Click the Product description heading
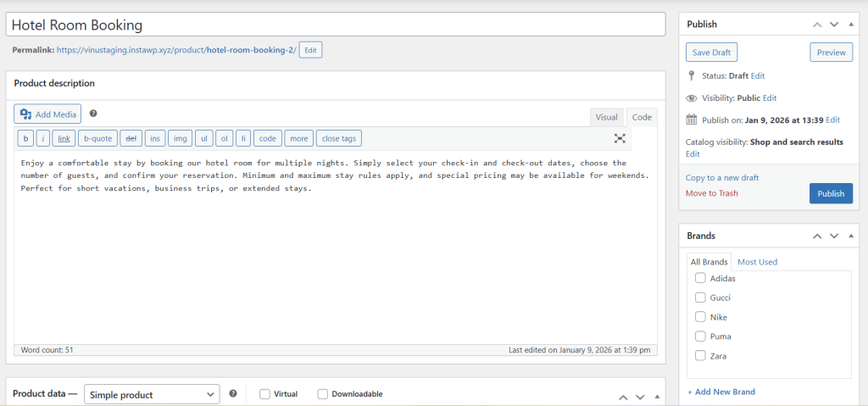This screenshot has width=868, height=406. [54, 83]
